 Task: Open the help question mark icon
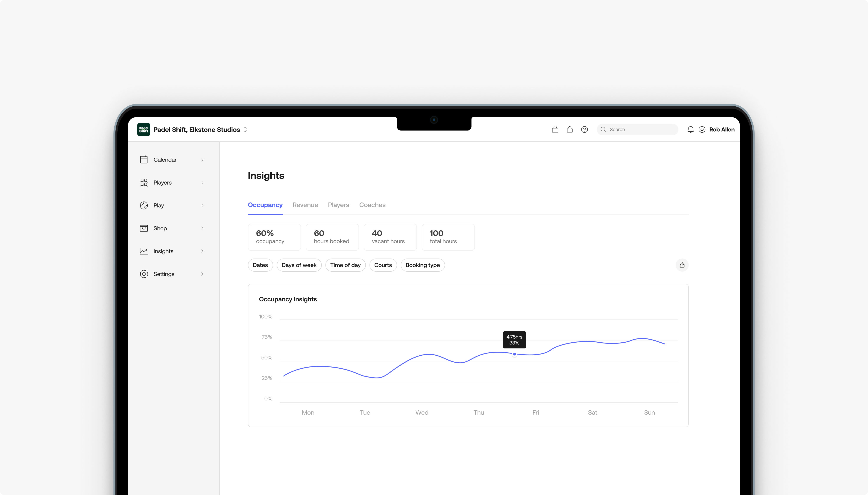point(584,129)
